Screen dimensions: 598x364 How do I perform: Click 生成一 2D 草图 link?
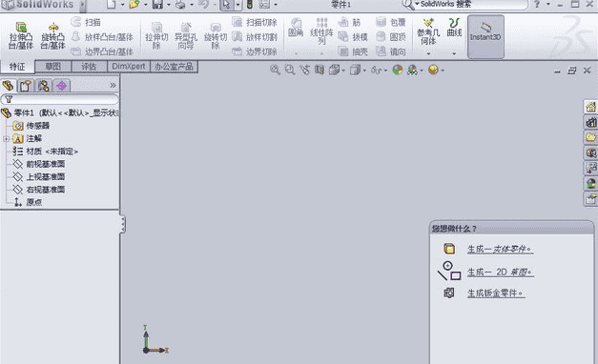[501, 273]
